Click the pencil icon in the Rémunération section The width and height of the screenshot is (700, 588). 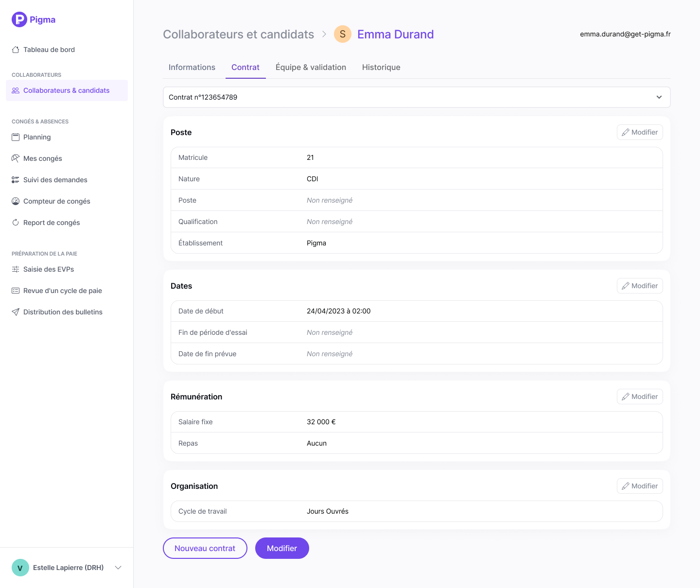626,397
